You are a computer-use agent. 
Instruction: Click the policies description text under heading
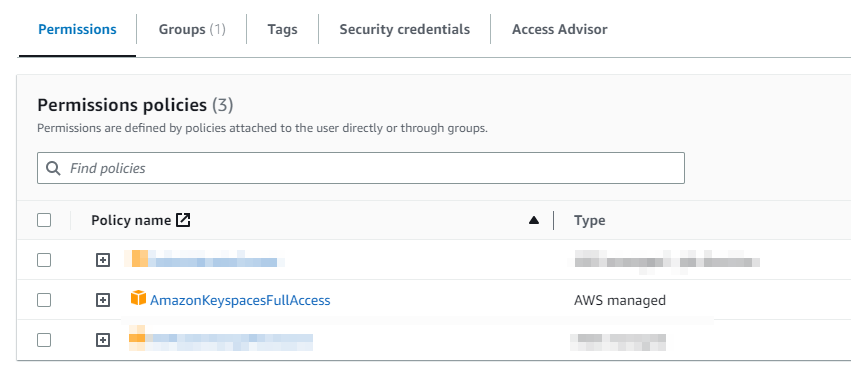tap(263, 129)
